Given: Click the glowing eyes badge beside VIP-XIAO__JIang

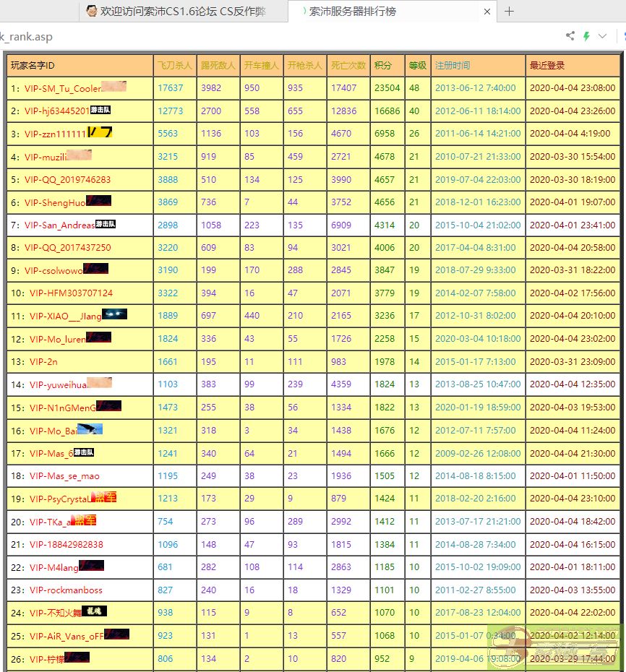Looking at the screenshot, I should click(114, 314).
